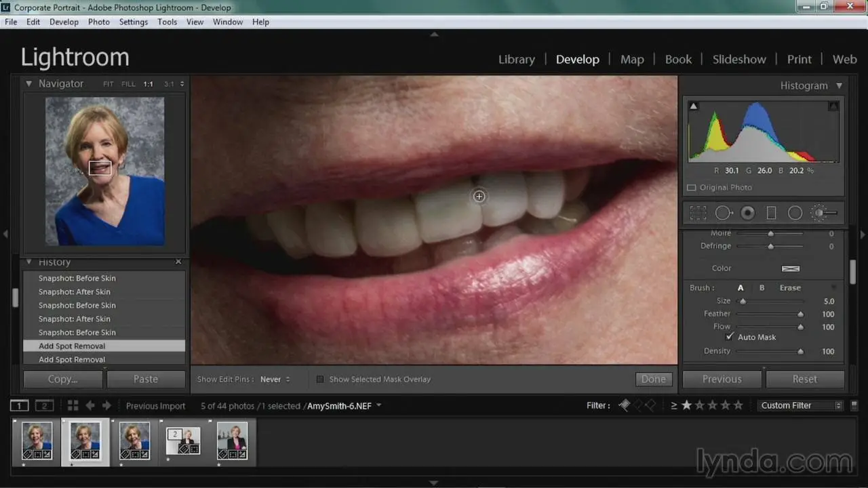Switch to grid view in filmstrip bar

73,405
